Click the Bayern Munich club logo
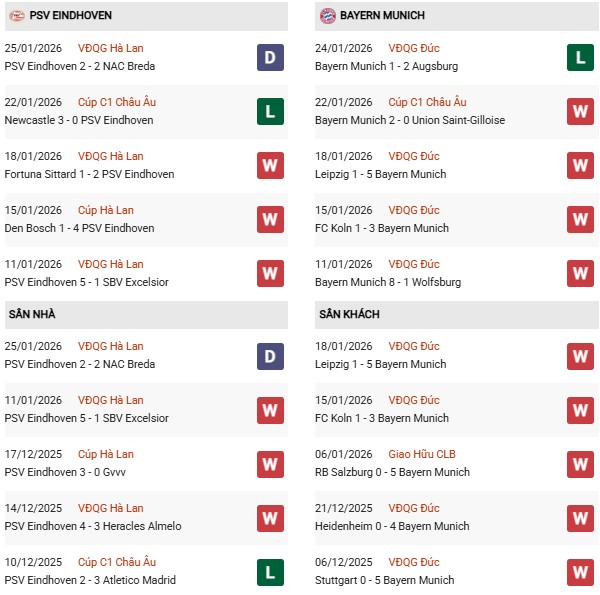The height and width of the screenshot is (595, 600). [327, 16]
